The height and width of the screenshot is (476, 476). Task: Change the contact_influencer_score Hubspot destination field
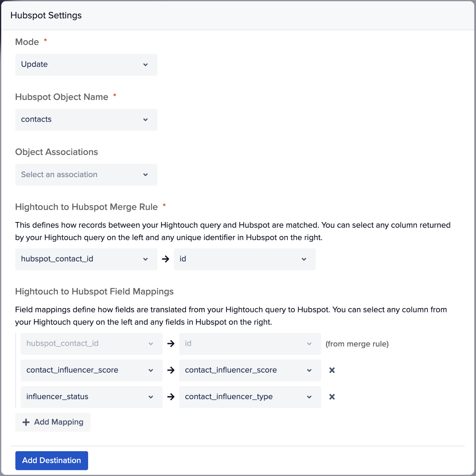pos(250,370)
